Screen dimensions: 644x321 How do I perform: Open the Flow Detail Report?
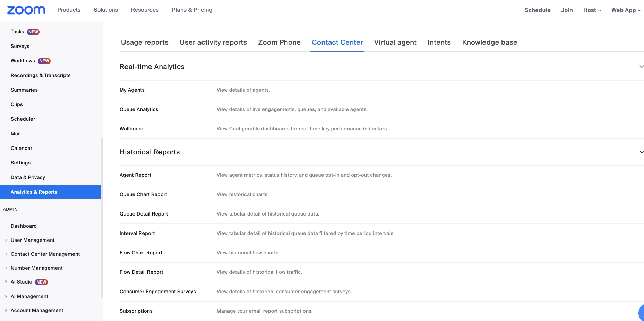point(141,272)
